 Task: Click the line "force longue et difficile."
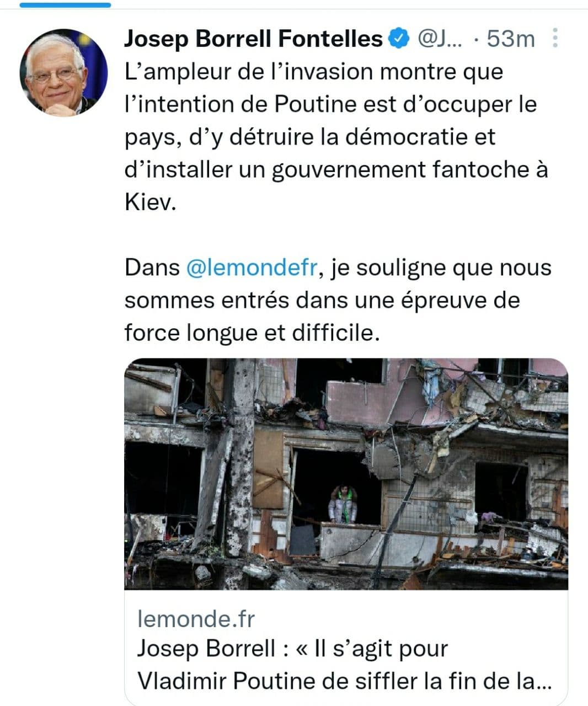tap(253, 333)
